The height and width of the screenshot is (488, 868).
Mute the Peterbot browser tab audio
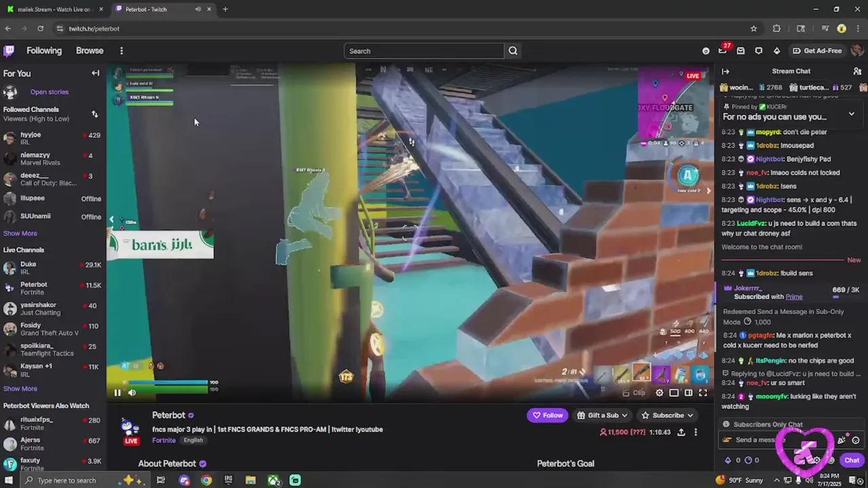tap(197, 9)
